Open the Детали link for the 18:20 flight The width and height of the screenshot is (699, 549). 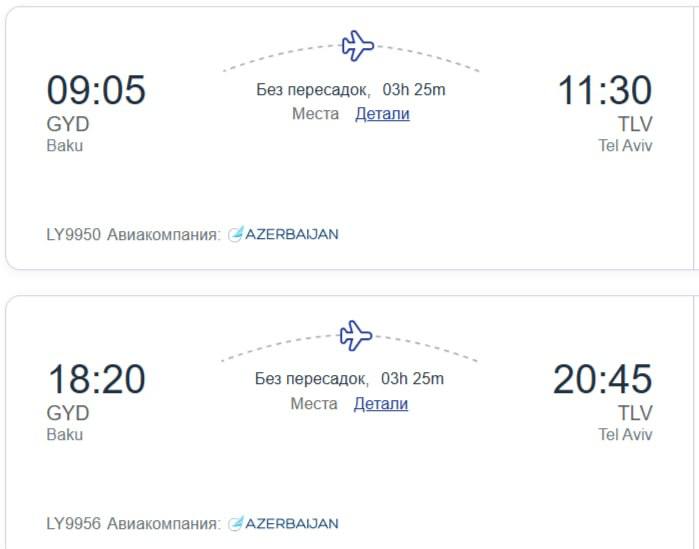pyautogui.click(x=381, y=404)
